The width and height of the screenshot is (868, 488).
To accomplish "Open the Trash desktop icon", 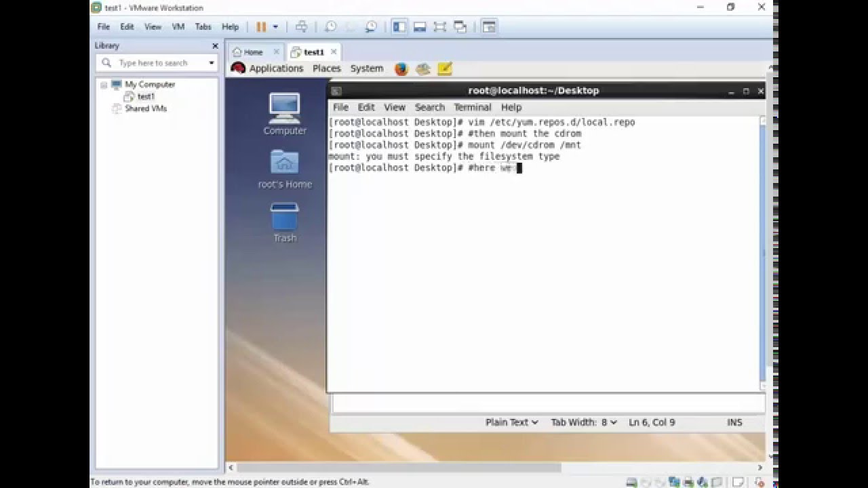I will [x=285, y=222].
